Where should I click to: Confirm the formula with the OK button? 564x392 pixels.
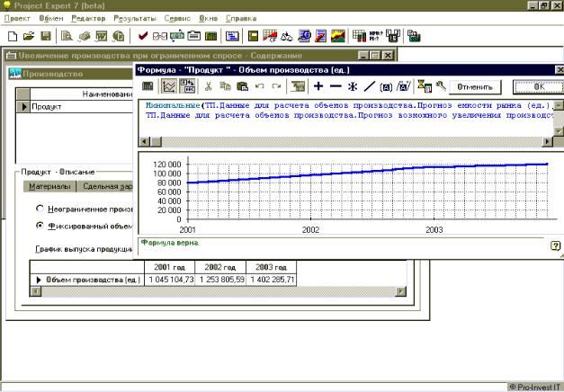click(x=539, y=87)
